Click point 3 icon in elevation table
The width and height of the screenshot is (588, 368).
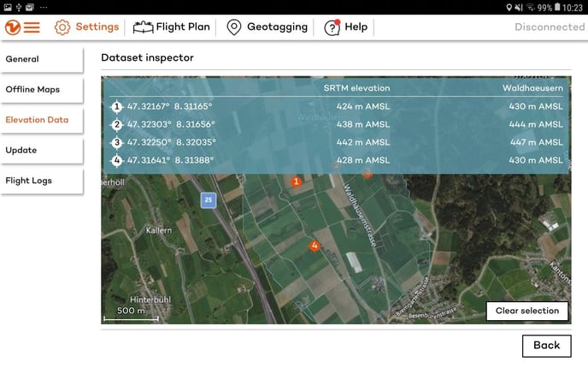pos(117,142)
